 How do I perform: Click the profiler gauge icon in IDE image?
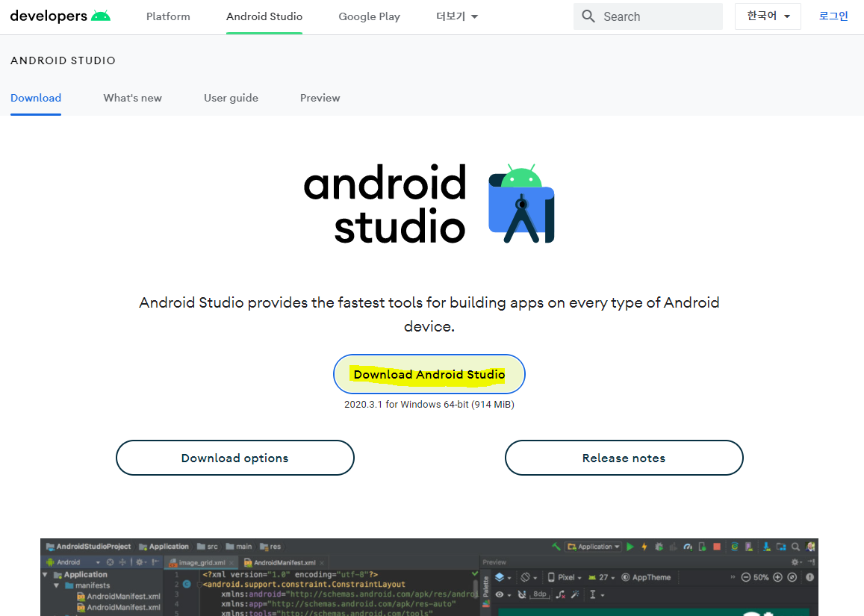[688, 547]
